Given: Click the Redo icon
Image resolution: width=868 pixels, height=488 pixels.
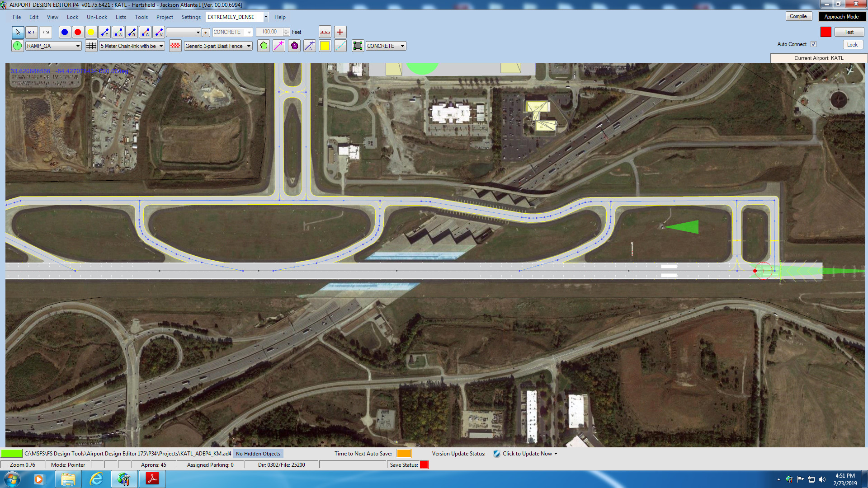Looking at the screenshot, I should coord(46,32).
